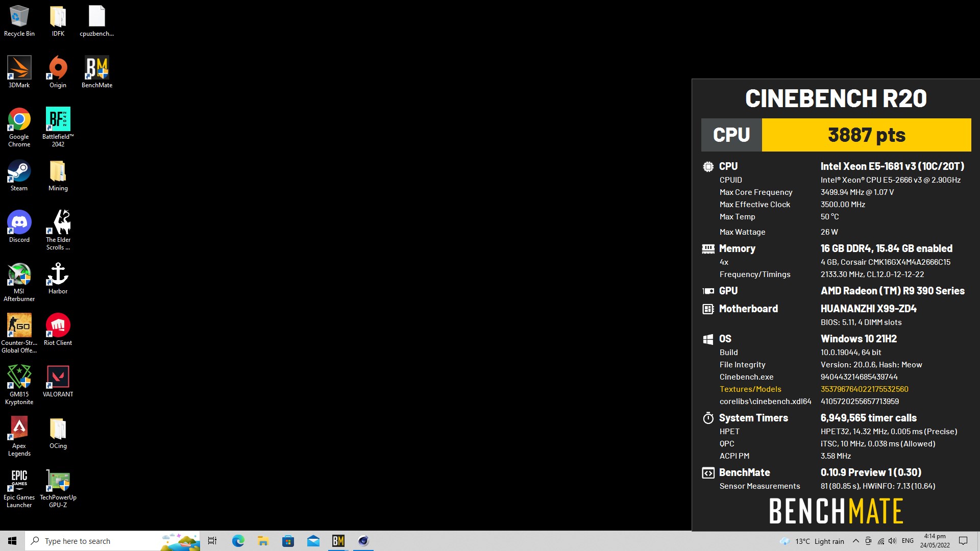Viewport: 980px width, 551px height.
Task: Click the 3499.94 MHz core frequency value
Action: (857, 192)
